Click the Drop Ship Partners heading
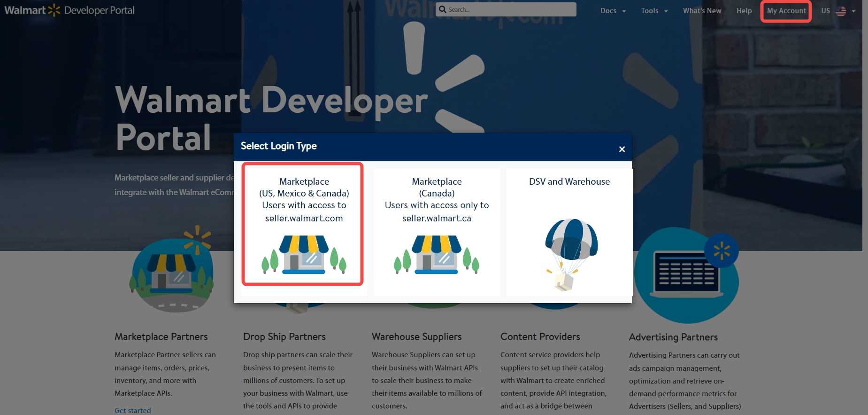 [284, 337]
